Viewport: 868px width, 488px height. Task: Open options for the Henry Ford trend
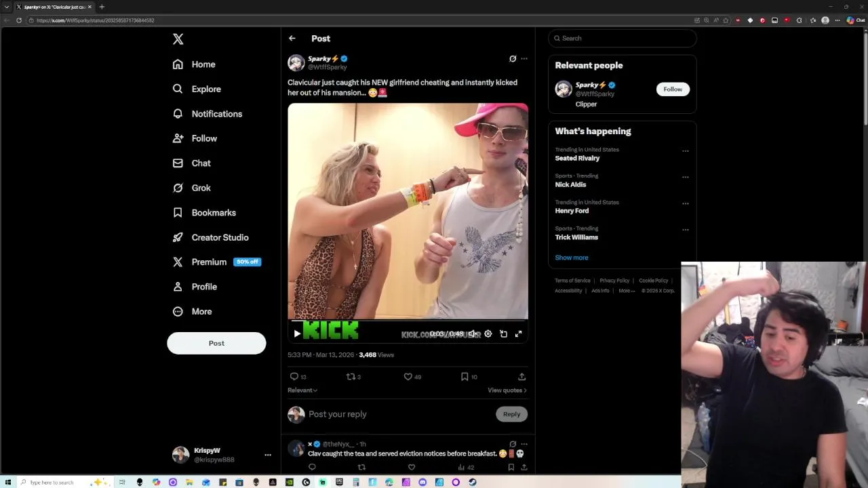686,203
